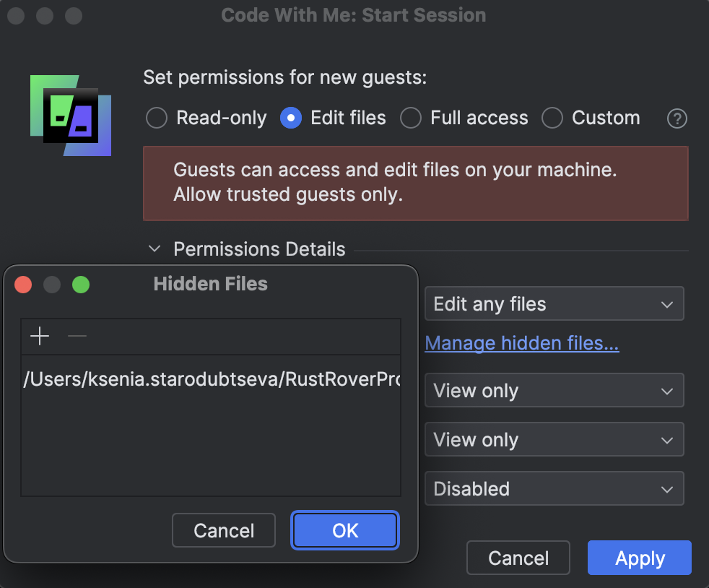709x588 pixels.
Task: Select the Read-only permission radio button
Action: pyautogui.click(x=156, y=118)
